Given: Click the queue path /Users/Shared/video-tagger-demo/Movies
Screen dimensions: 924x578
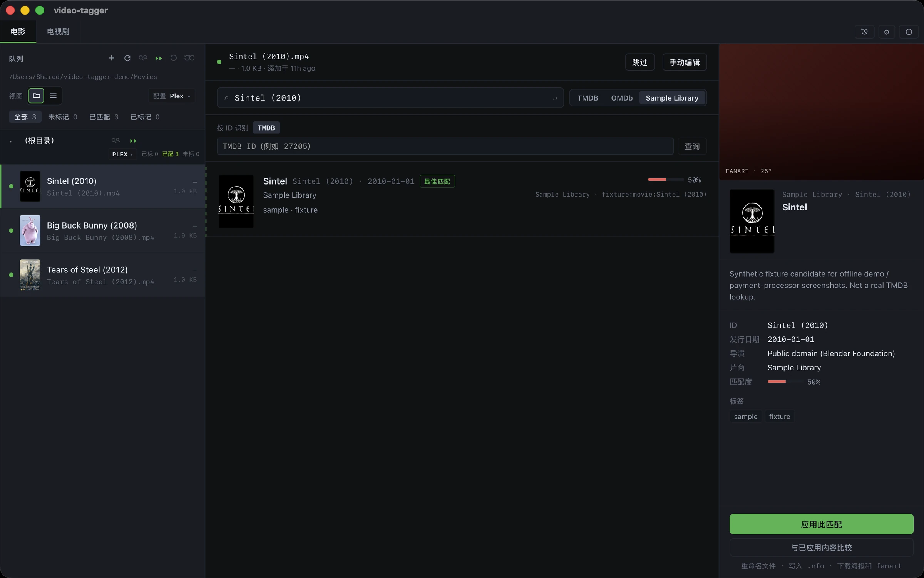Looking at the screenshot, I should tap(83, 77).
